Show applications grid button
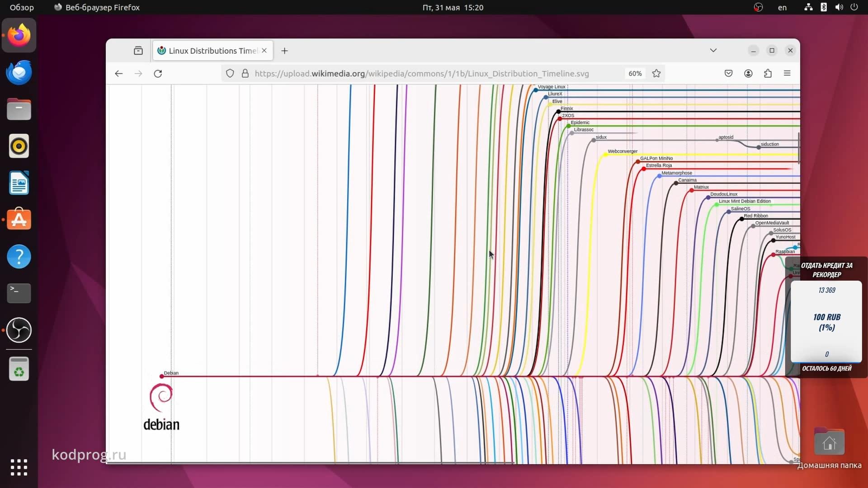The image size is (868, 488). 19,467
